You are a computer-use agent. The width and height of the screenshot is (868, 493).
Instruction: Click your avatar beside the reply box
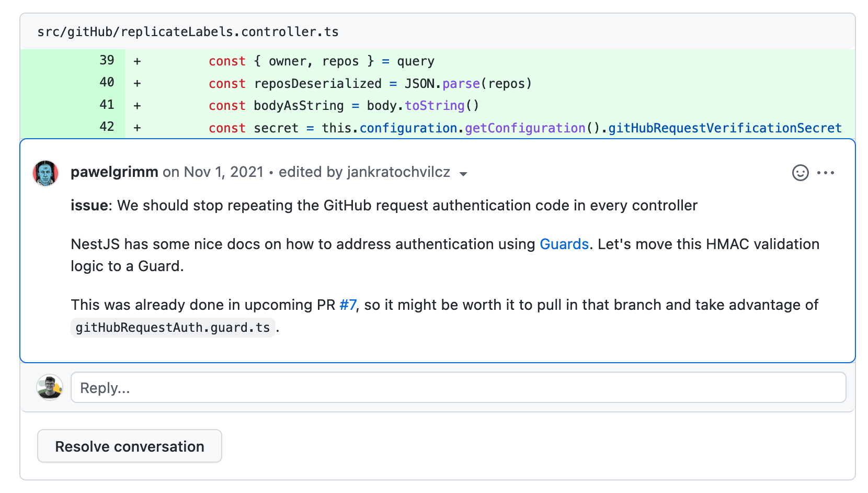click(x=49, y=387)
